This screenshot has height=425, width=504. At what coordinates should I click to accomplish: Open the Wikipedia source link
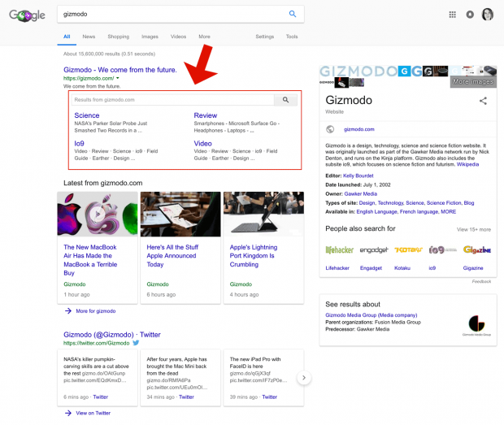coord(467,164)
